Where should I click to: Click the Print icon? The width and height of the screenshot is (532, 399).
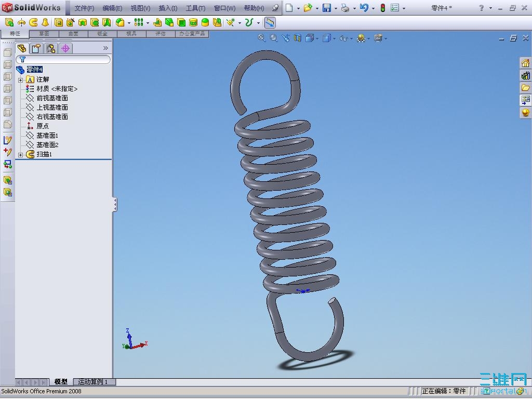(x=345, y=8)
